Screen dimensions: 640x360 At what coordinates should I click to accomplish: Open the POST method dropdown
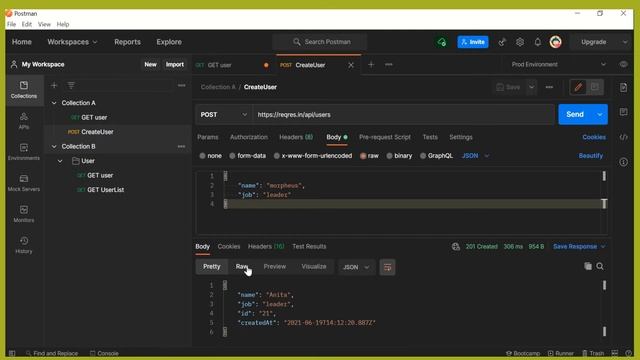(224, 115)
